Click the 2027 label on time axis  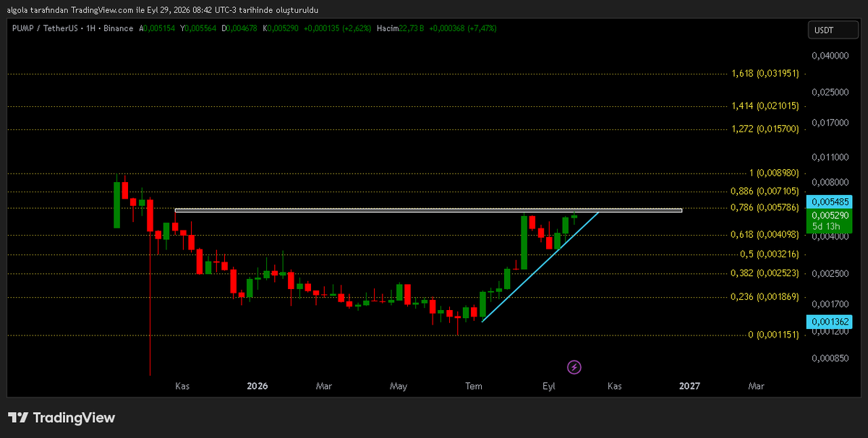tap(689, 387)
